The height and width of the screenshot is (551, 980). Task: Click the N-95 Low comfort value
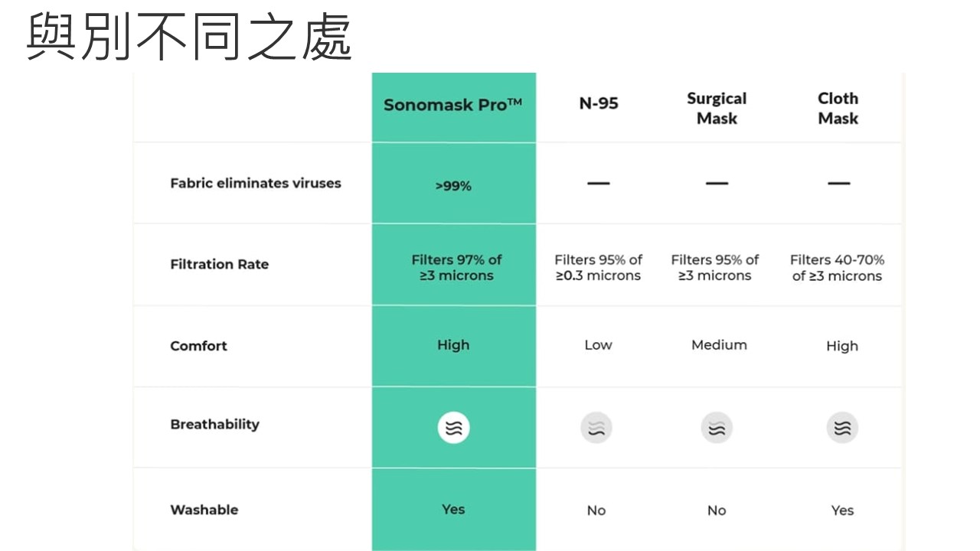[598, 345]
